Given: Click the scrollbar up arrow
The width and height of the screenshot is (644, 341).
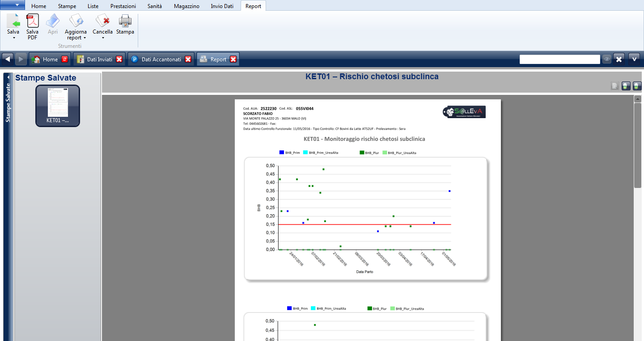Looking at the screenshot, I should pos(638,99).
